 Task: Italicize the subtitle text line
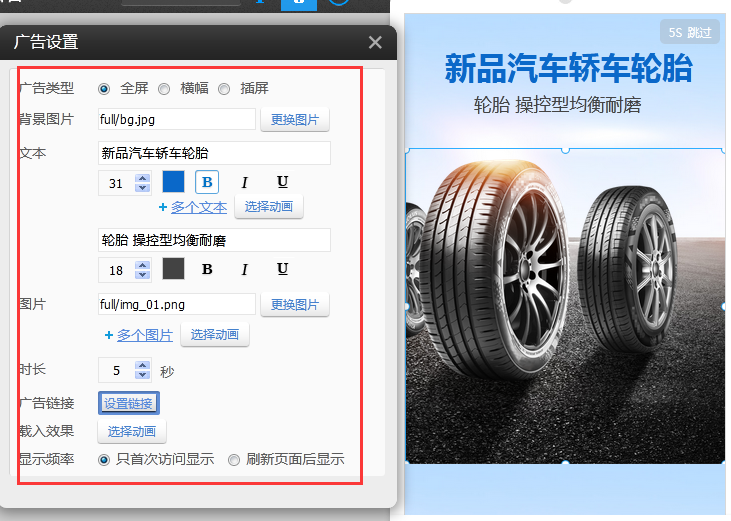point(244,269)
